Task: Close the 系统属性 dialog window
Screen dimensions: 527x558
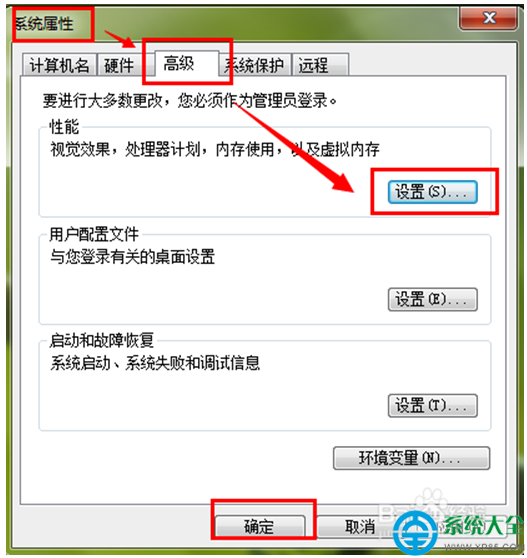Action: click(489, 18)
